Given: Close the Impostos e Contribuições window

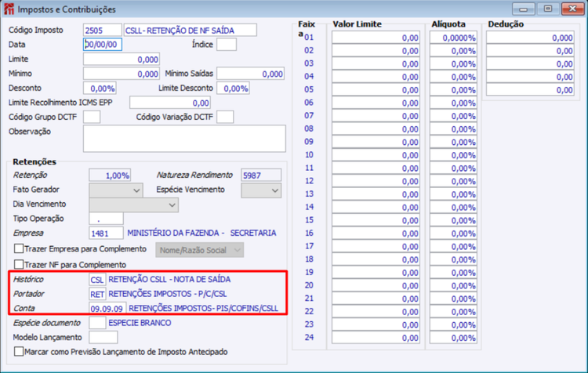Looking at the screenshot, I should click(x=572, y=9).
